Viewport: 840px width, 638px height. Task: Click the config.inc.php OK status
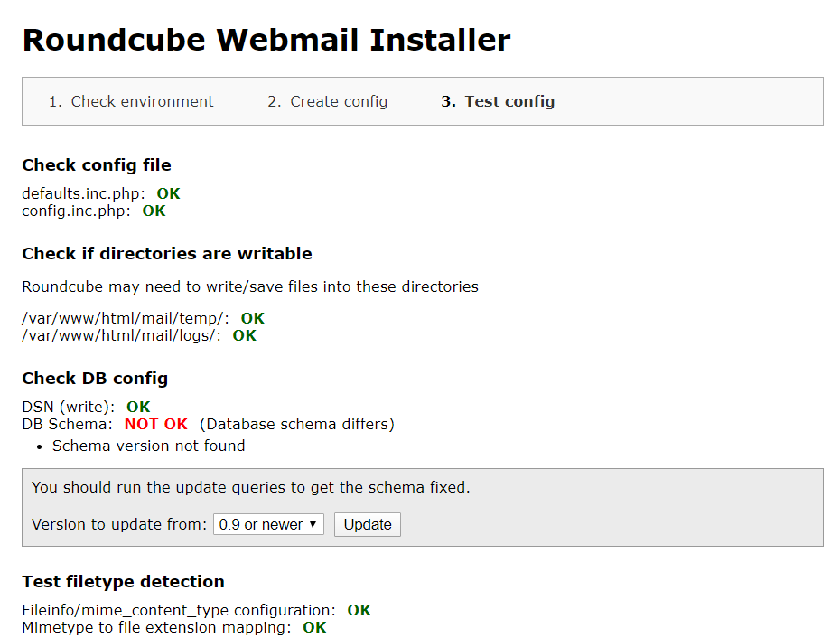coord(153,211)
